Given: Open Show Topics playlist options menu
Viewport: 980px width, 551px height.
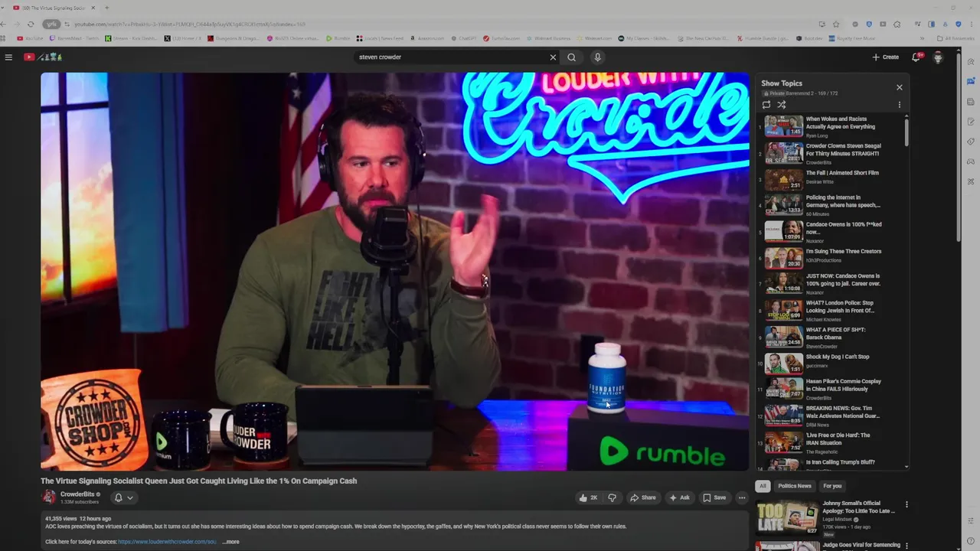Looking at the screenshot, I should point(900,105).
